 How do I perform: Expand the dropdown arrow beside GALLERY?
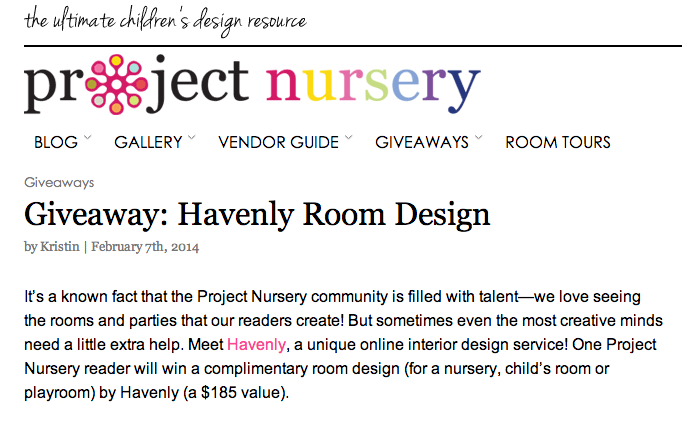(192, 138)
